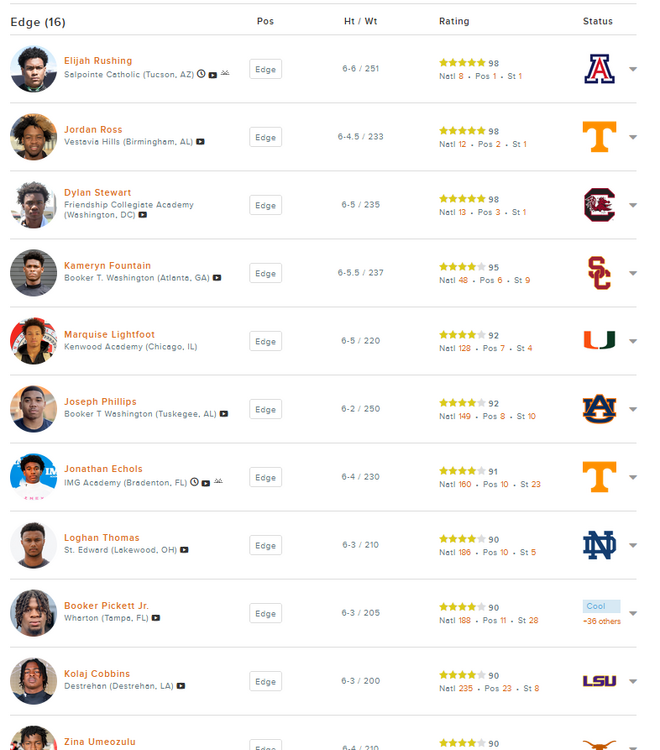
Task: Click the Edge position button for Joseph Phillips
Action: (x=265, y=410)
